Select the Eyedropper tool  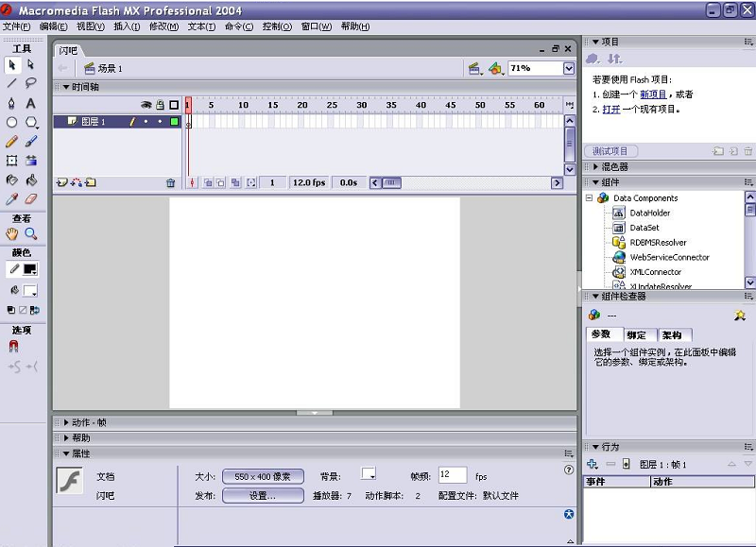11,199
